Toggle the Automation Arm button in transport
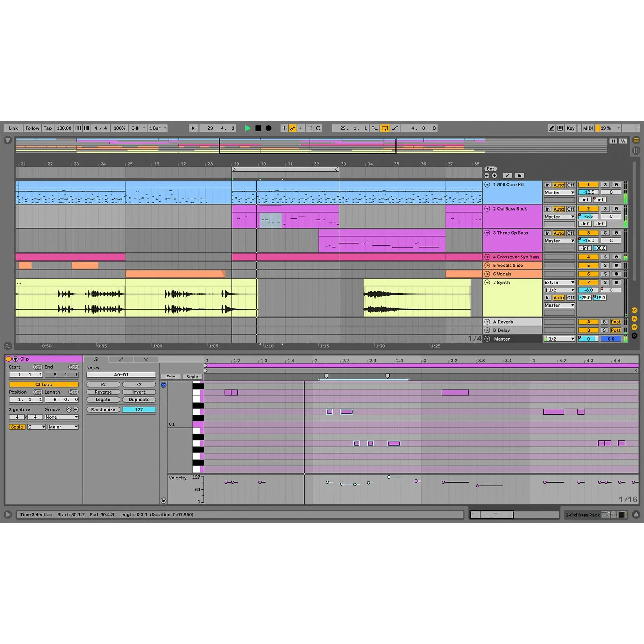This screenshot has height=644, width=644. (x=293, y=128)
